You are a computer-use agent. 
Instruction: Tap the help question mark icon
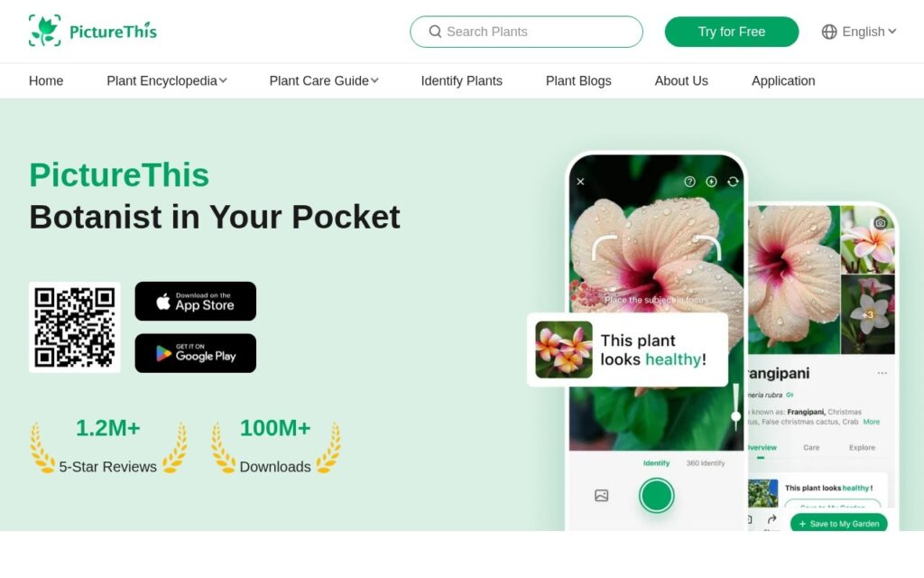[689, 182]
